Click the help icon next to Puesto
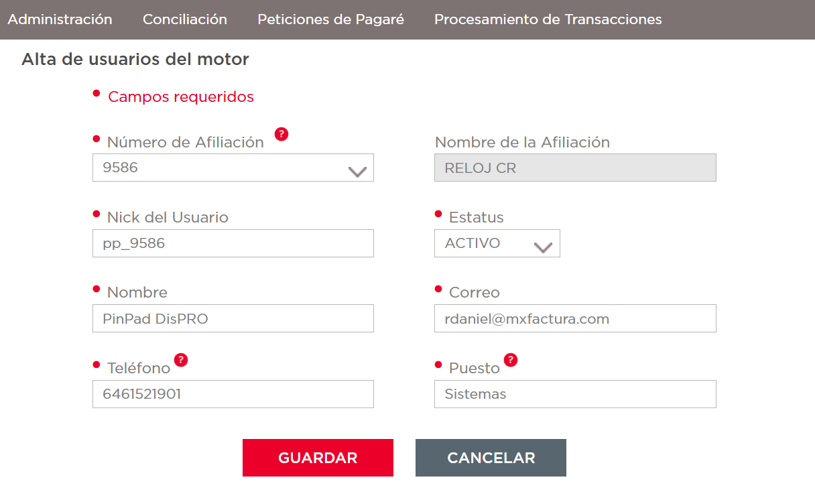Screen dimensions: 815x504 [511, 360]
